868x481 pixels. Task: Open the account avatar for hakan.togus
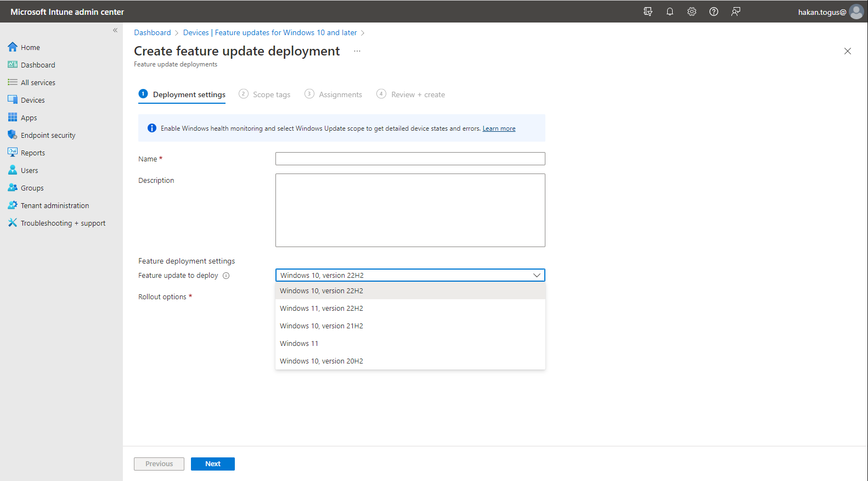[856, 12]
